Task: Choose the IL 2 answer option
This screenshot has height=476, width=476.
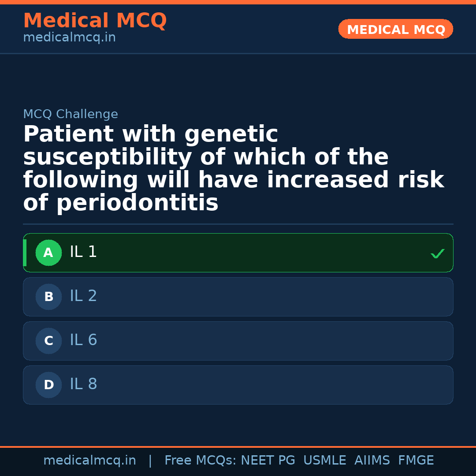Action: (x=83, y=296)
